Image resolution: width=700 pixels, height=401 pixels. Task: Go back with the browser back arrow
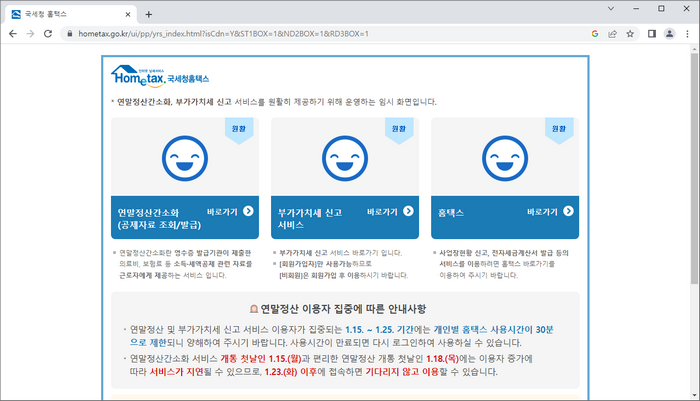[x=12, y=34]
